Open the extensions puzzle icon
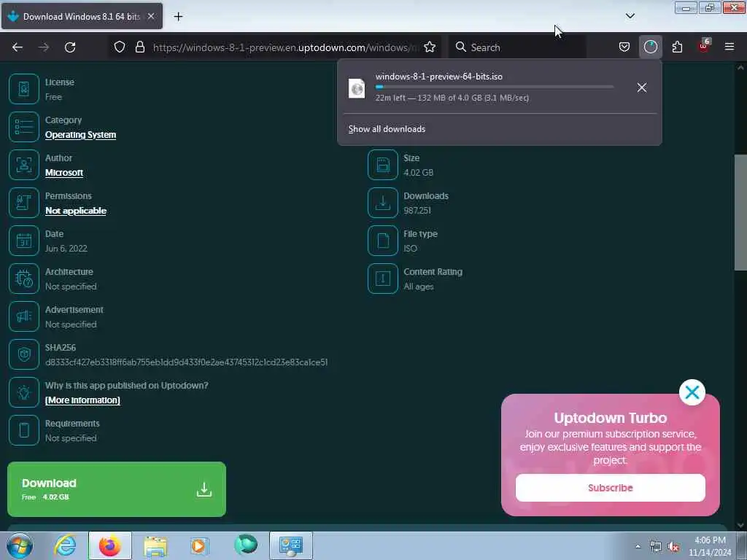Viewport: 747px width, 560px height. [x=677, y=47]
